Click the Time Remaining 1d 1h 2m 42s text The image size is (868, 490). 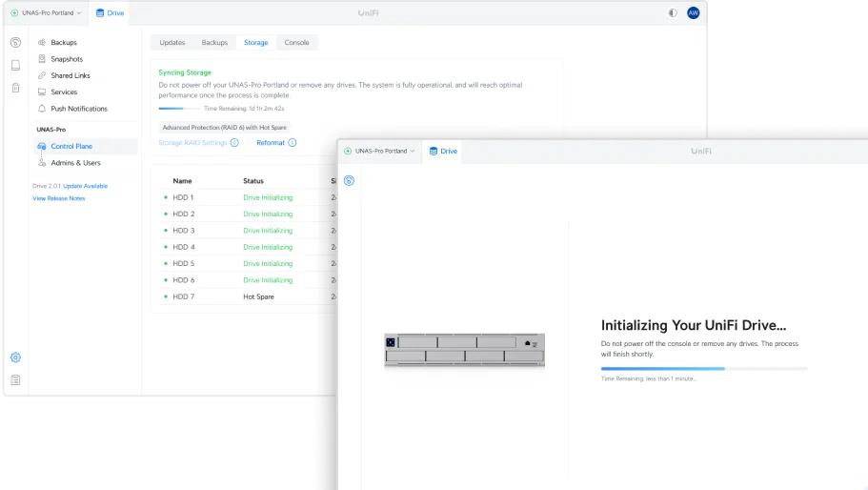coord(244,109)
